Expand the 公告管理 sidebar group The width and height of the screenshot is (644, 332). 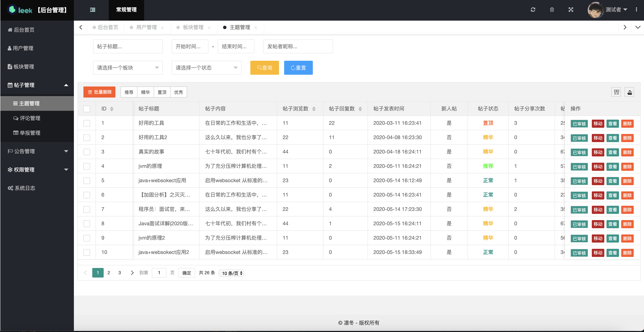37,151
